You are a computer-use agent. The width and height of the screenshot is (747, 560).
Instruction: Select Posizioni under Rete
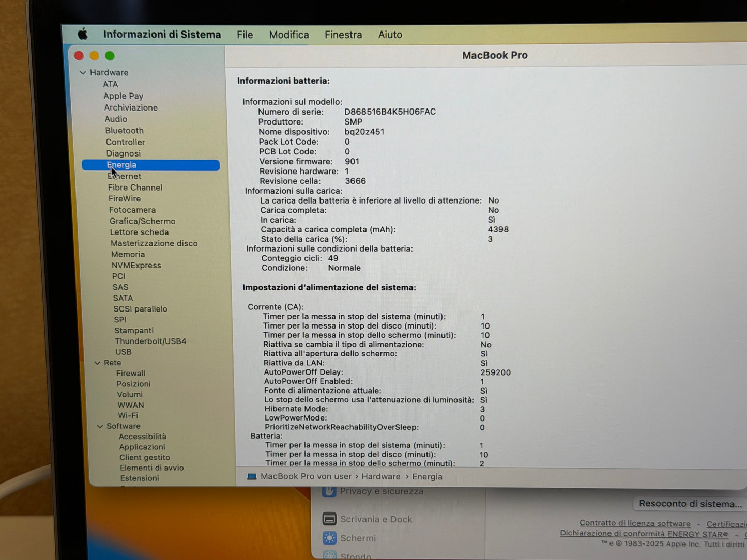(x=134, y=384)
